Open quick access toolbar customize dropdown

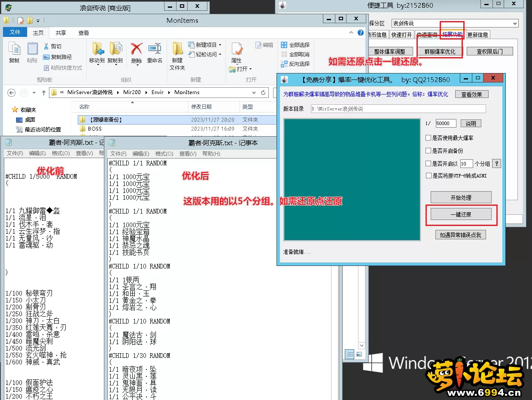38,21
